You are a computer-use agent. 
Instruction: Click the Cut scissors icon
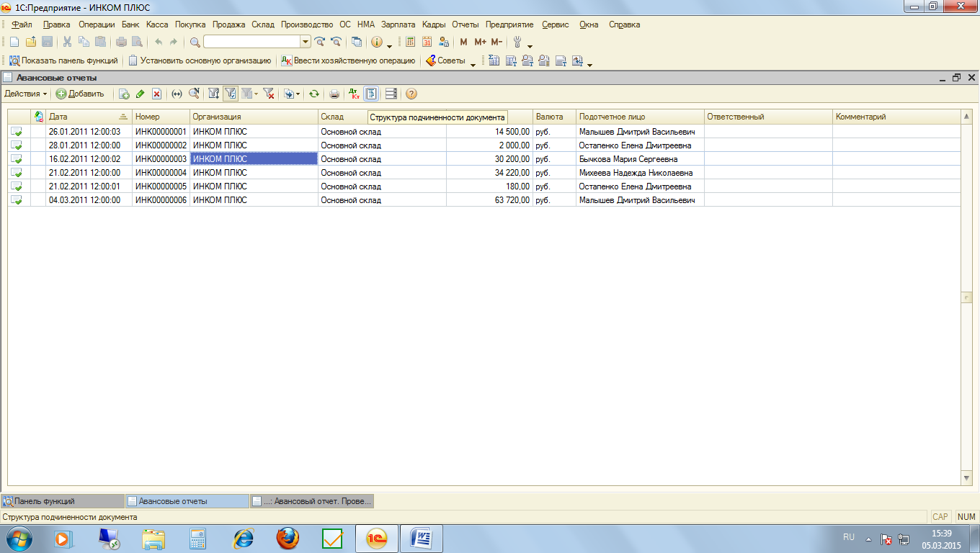click(67, 42)
